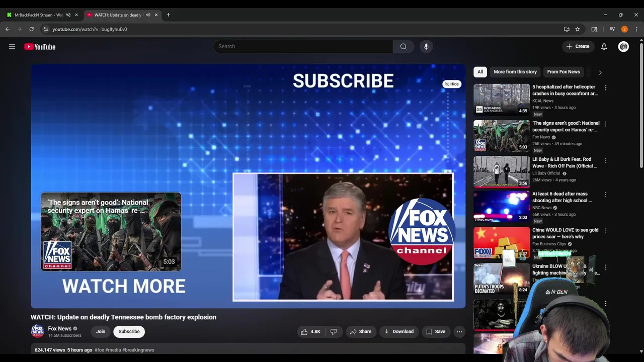Open a new browser tab
Screen dimensions: 644x362
click(168, 15)
